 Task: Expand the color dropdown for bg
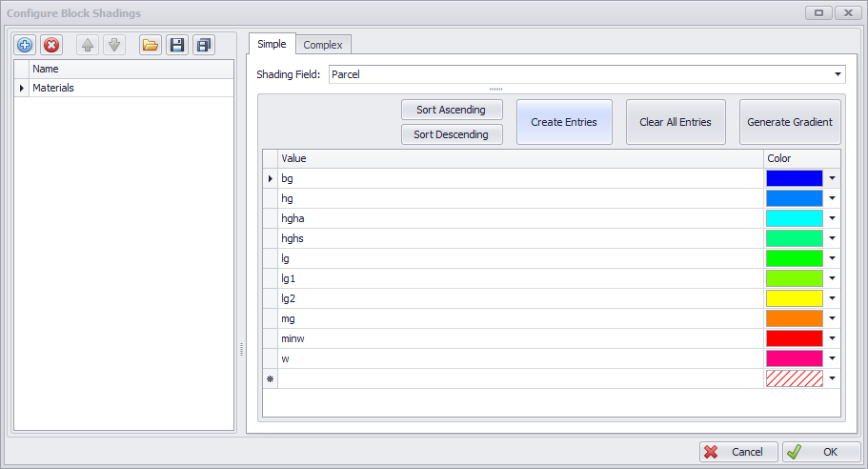[832, 178]
